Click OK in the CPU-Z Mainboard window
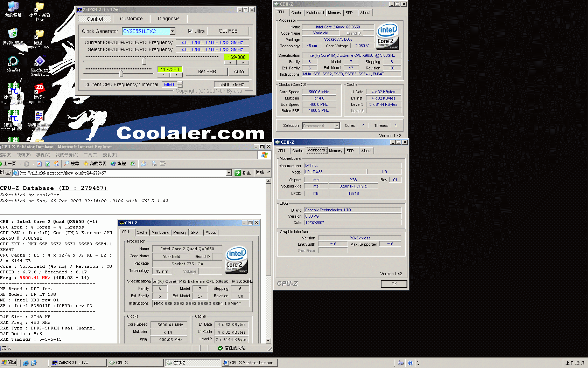Image resolution: width=588 pixels, height=368 pixels. coord(394,284)
